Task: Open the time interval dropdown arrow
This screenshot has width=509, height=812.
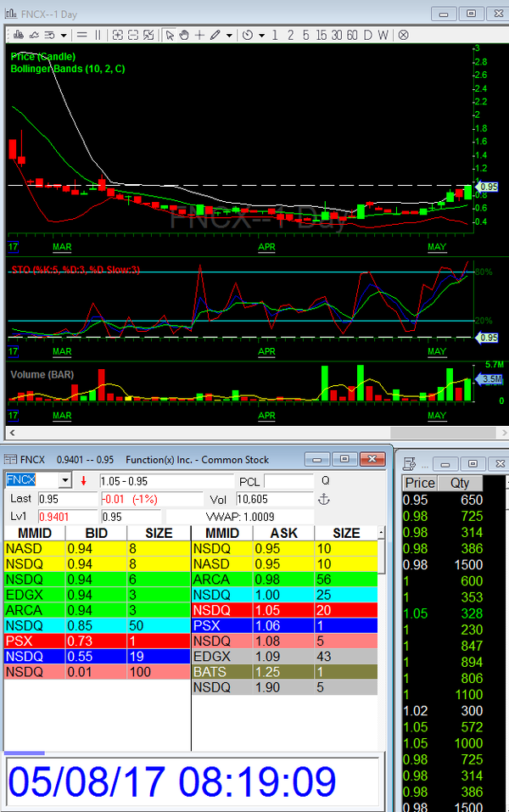Action: (262, 35)
